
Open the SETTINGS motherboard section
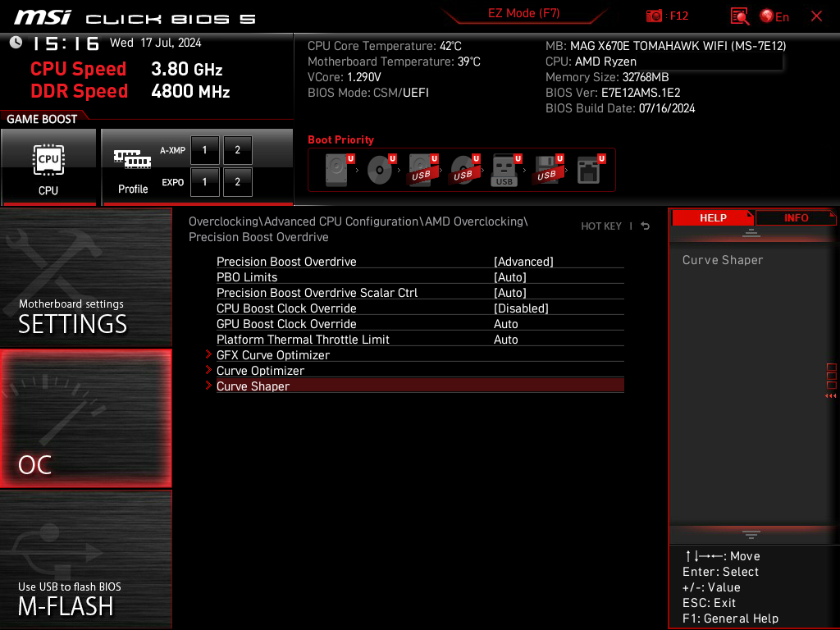[x=85, y=277]
